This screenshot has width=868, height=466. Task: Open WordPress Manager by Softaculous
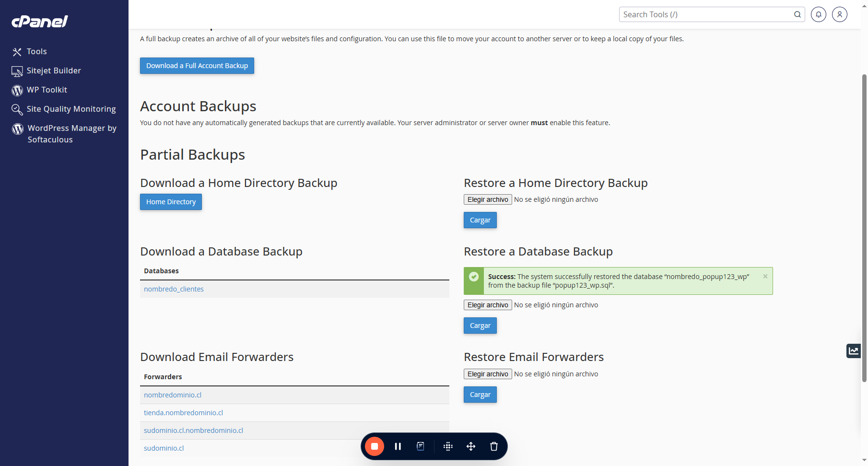72,134
